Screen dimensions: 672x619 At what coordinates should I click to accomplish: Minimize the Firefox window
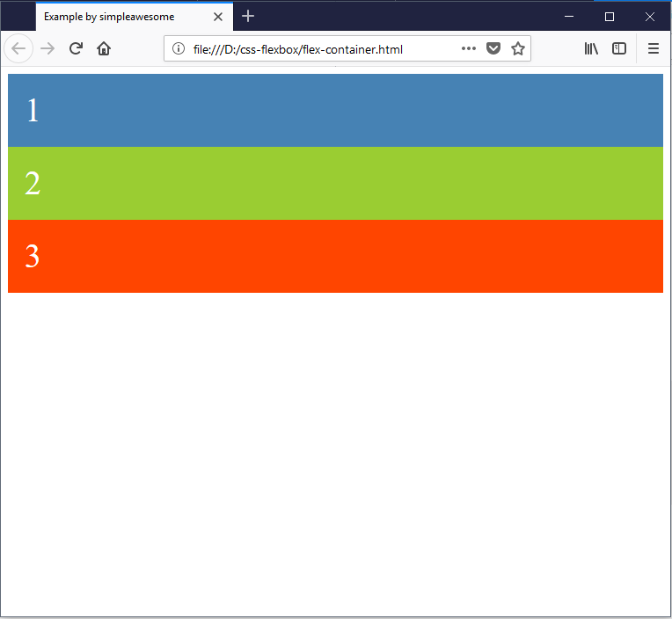pos(569,17)
